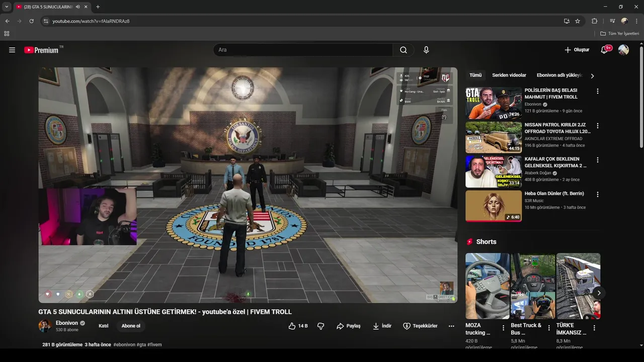The image size is (644, 362).
Task: Open the notifications bell
Action: pos(604,50)
